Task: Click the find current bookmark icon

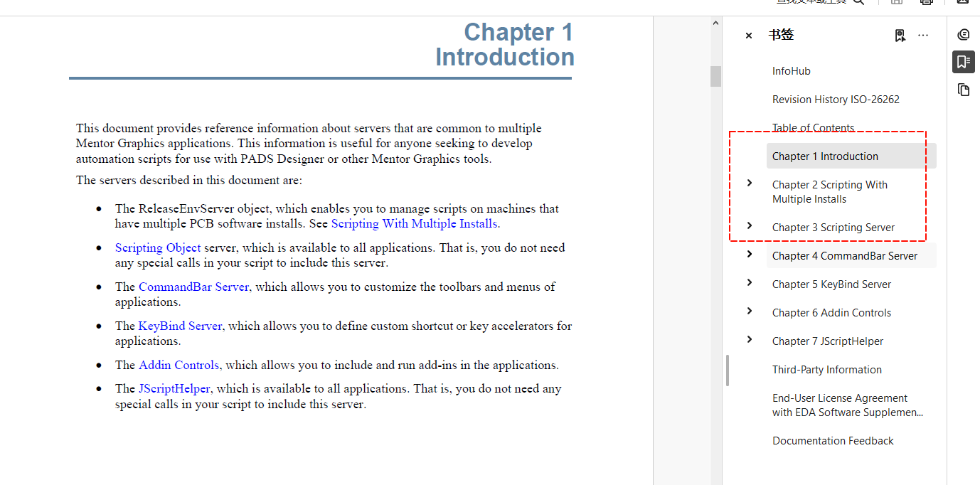Action: click(x=900, y=36)
